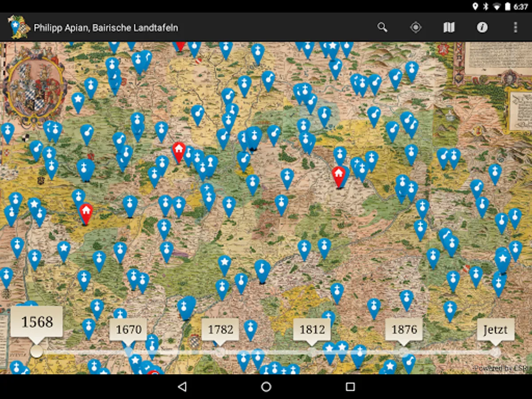Click the slider stop below Jetzt
The height and width of the screenshot is (399, 532).
pyautogui.click(x=496, y=352)
